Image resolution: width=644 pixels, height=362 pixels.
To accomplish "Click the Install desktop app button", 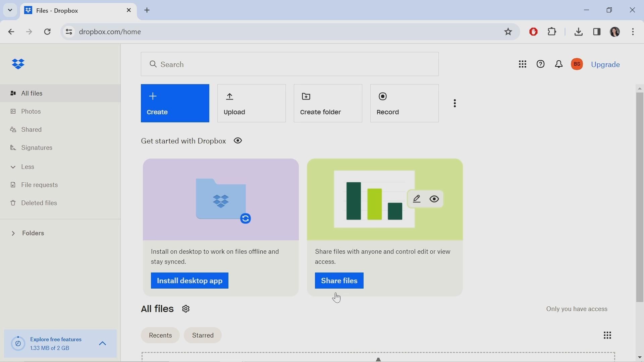I will [x=190, y=281].
